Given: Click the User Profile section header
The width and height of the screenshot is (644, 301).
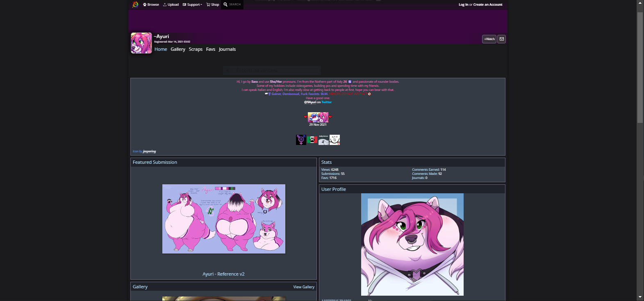Looking at the screenshot, I should [334, 189].
